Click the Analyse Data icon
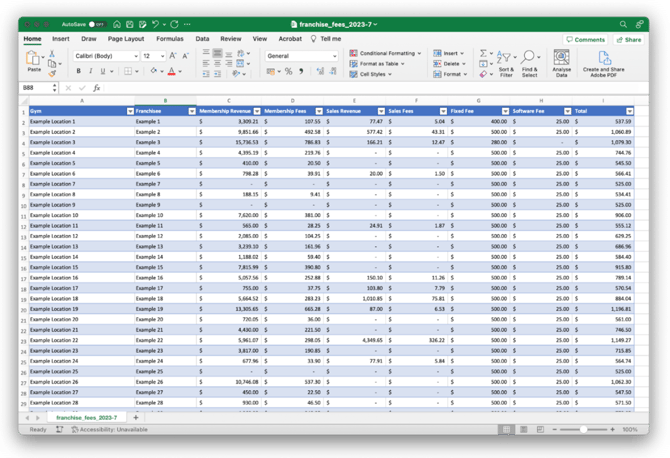Viewport: 670px width, 458px height. [561, 62]
